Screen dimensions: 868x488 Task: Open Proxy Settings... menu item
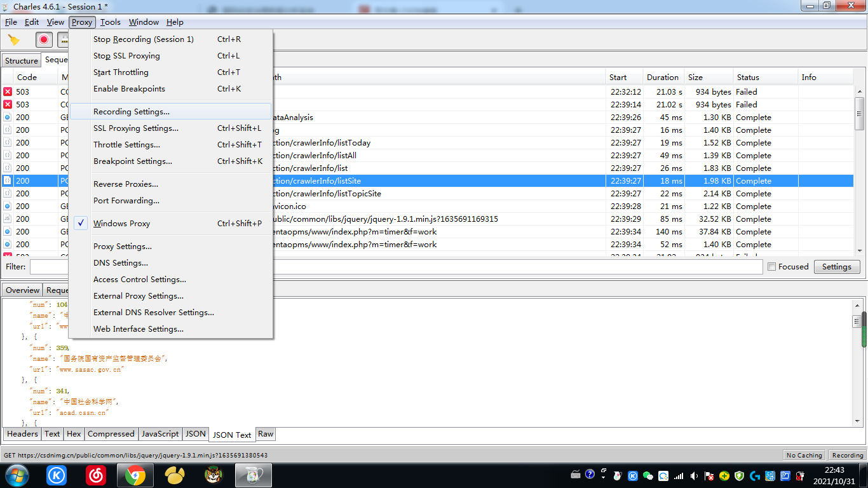170,247
